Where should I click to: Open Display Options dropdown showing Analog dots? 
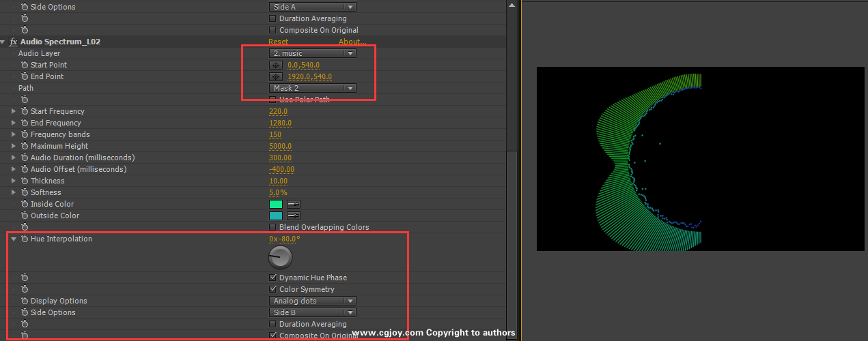point(312,301)
